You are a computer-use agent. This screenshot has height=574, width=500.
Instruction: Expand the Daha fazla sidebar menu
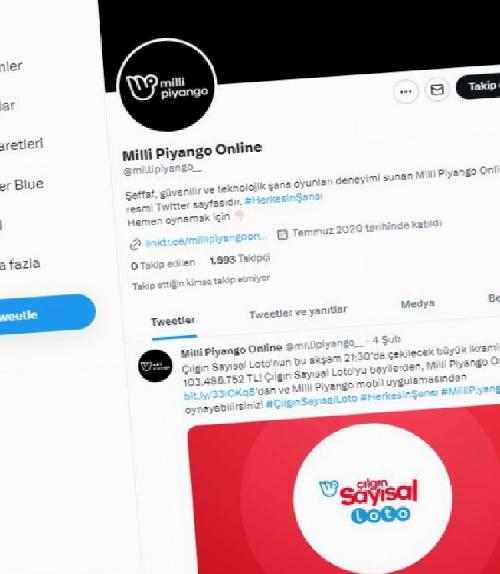[19, 264]
